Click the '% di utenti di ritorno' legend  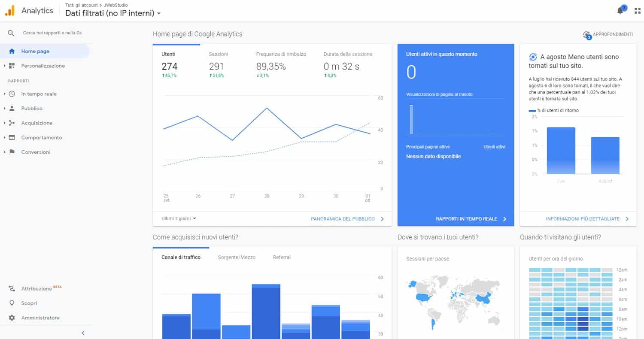pyautogui.click(x=554, y=110)
